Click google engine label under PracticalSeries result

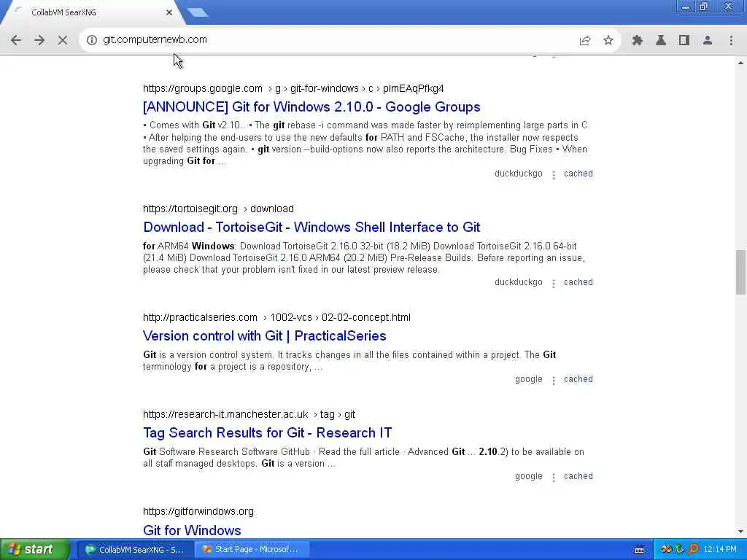tap(528, 379)
